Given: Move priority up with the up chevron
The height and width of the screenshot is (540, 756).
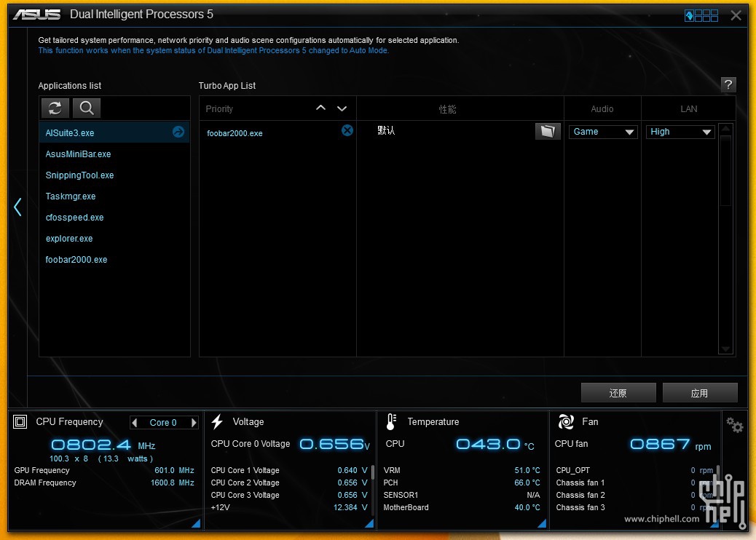Looking at the screenshot, I should tap(320, 108).
